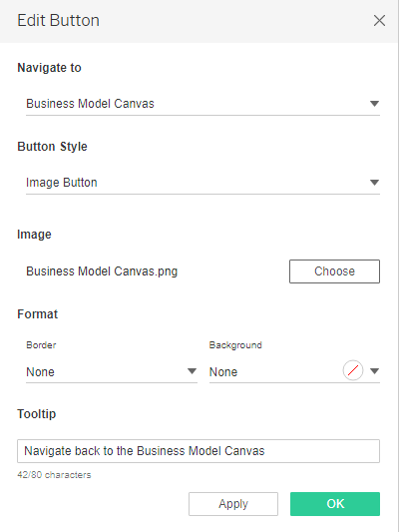The height and width of the screenshot is (532, 399).
Task: Click the no-color background swatch circle
Action: pos(353,370)
